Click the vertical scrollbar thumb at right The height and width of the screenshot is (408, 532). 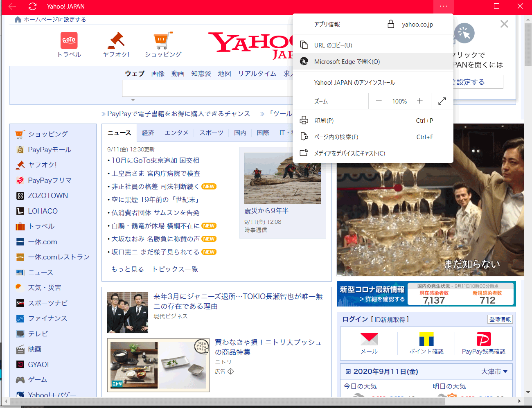(528, 44)
